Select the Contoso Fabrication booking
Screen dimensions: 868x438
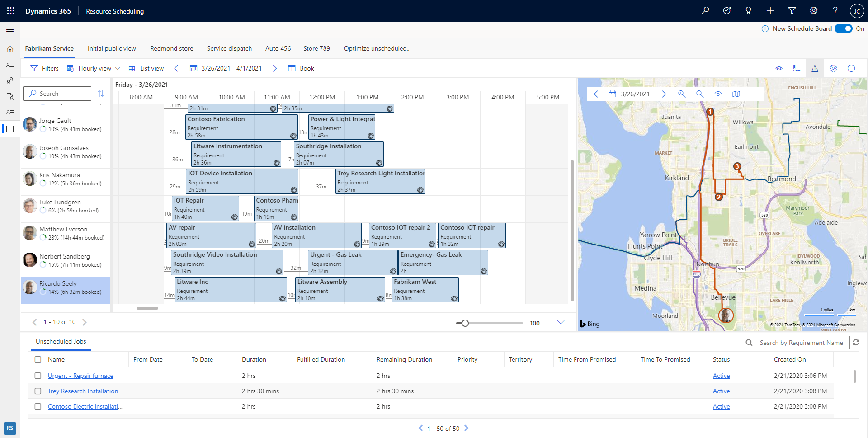241,127
